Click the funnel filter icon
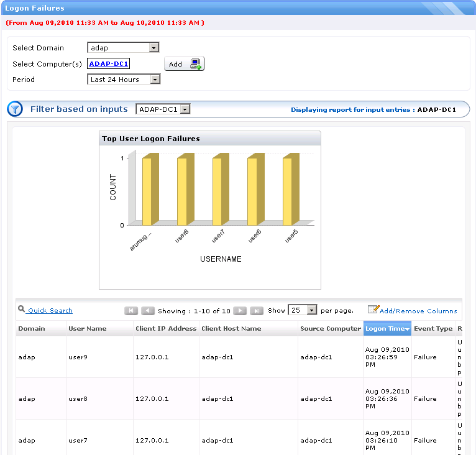Viewport: 476px width, 455px height. tap(15, 109)
